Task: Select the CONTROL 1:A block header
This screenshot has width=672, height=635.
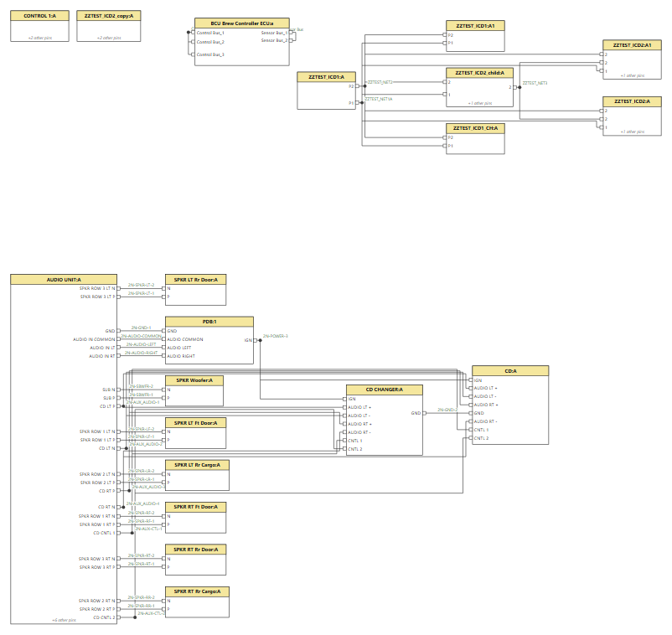Action: 40,16
